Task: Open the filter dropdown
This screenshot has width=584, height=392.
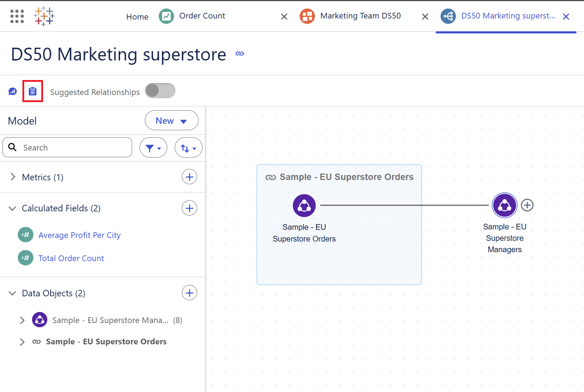Action: (153, 148)
